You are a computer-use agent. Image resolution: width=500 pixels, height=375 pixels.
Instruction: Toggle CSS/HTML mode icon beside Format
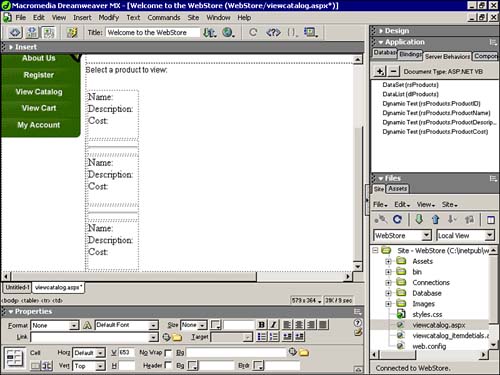(87, 325)
